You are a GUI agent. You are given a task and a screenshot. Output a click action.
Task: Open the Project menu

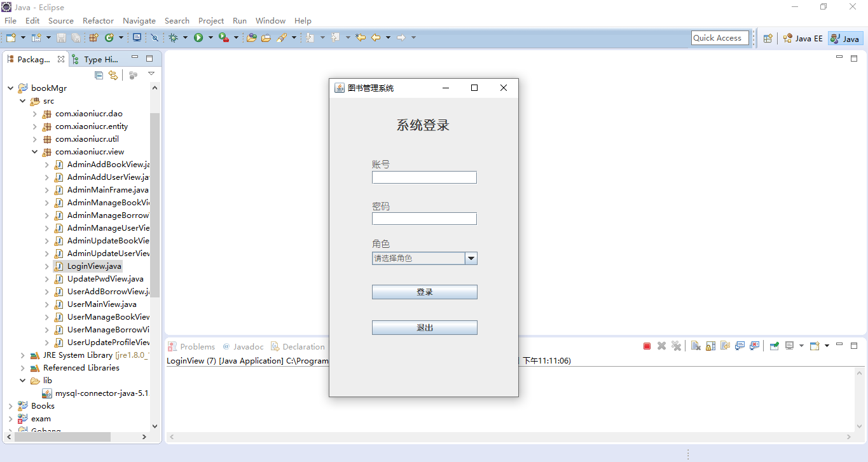211,20
